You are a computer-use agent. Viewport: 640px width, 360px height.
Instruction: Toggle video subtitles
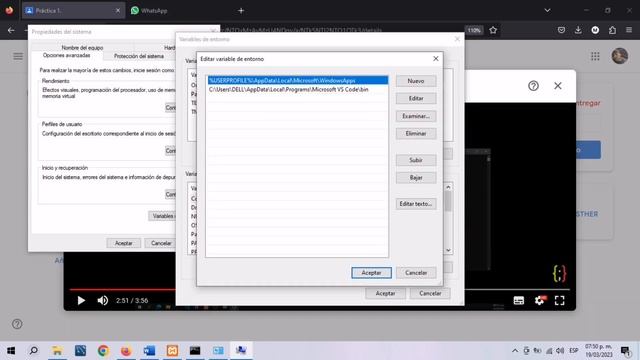[x=519, y=300]
